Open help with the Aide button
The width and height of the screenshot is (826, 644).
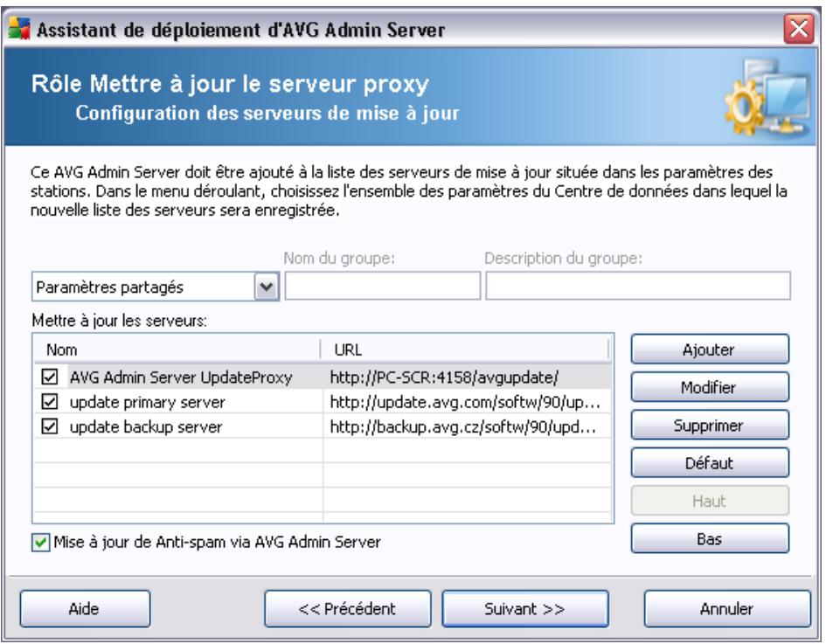pos(85,609)
